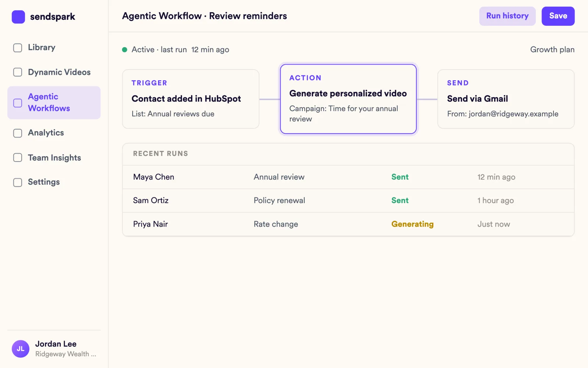Click the Sent status for Maya Chen
Screen dimensions: 588x368
pyautogui.click(x=400, y=177)
